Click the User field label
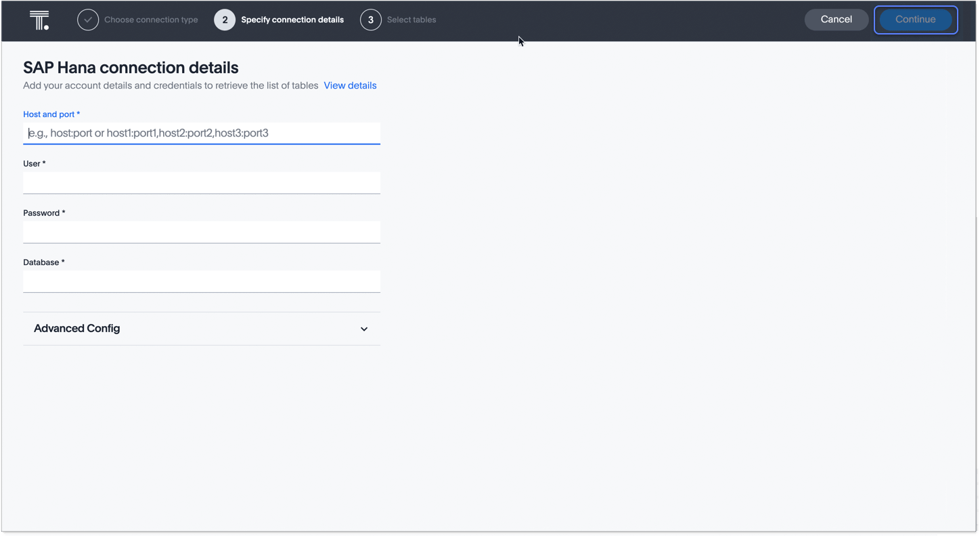 [34, 164]
